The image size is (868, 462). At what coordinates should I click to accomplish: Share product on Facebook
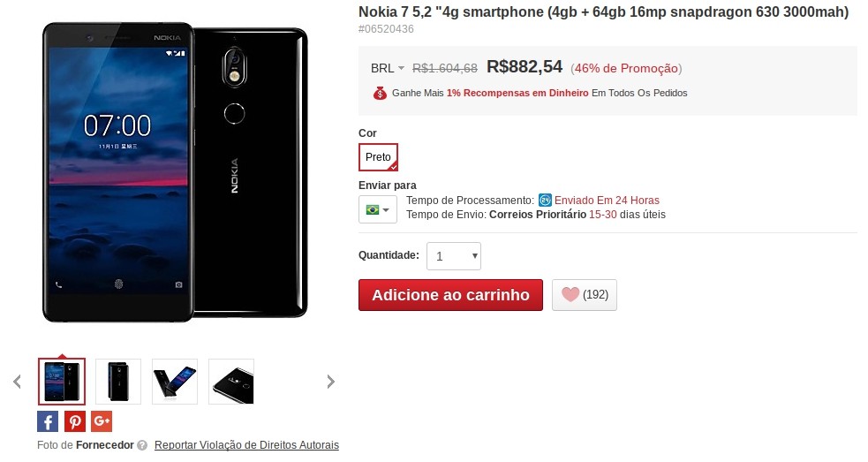click(48, 421)
